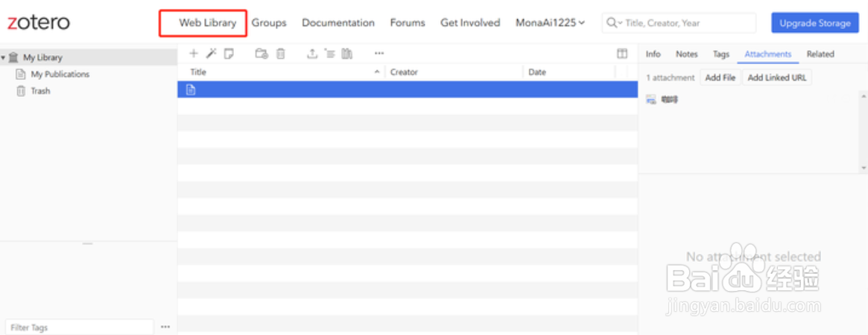
Task: Switch to the Tags tab
Action: point(720,54)
